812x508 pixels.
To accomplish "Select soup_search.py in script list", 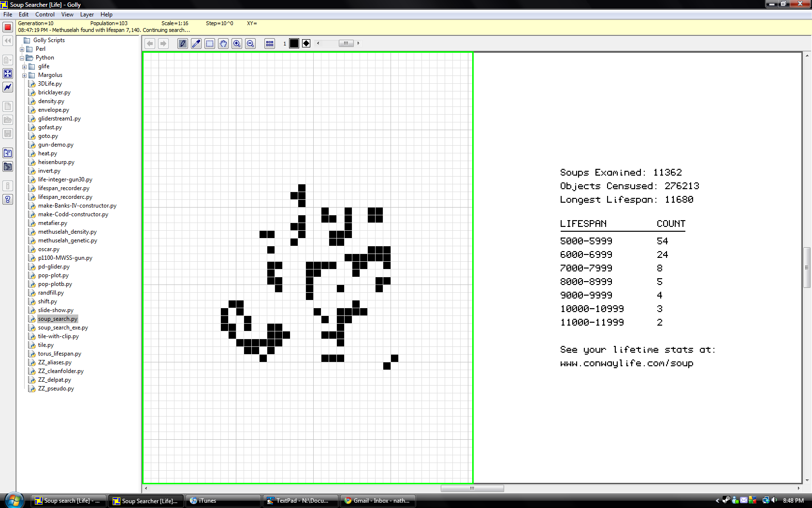I will [58, 319].
